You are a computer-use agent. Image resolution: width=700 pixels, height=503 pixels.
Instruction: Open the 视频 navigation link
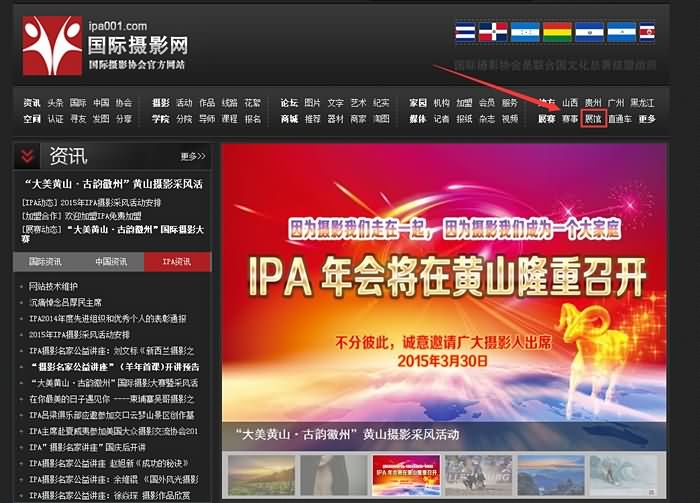coord(510,119)
